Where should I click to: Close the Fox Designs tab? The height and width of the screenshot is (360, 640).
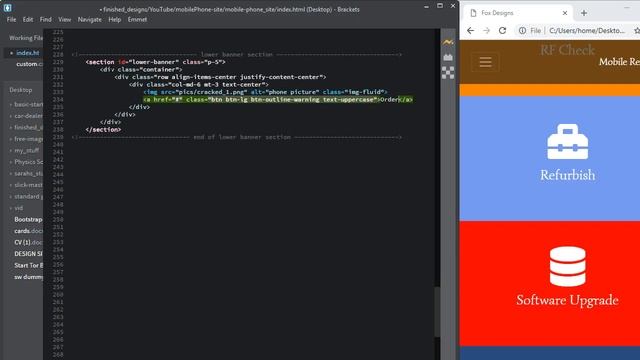565,13
